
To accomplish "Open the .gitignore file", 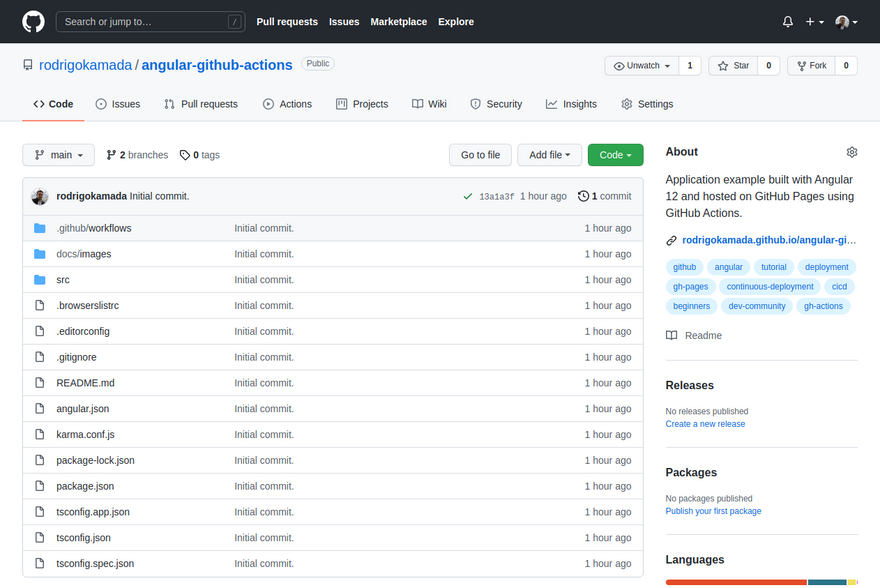I will [x=76, y=357].
